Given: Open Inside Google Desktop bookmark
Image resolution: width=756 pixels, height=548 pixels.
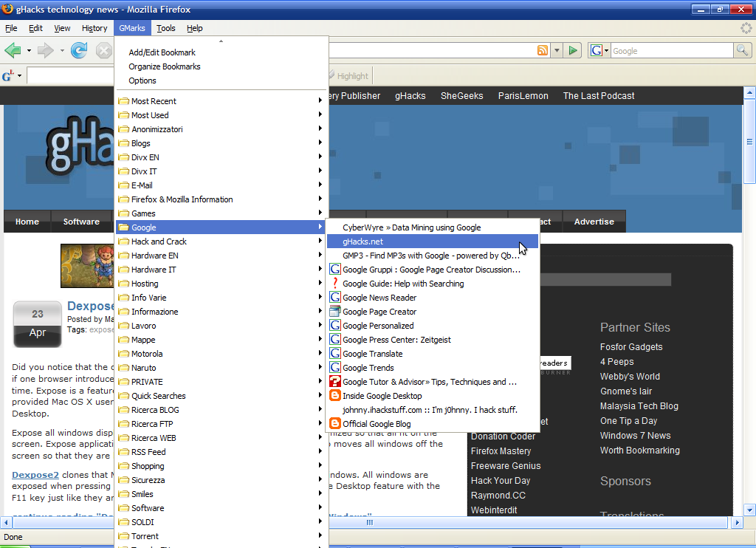Looking at the screenshot, I should pos(433,396).
